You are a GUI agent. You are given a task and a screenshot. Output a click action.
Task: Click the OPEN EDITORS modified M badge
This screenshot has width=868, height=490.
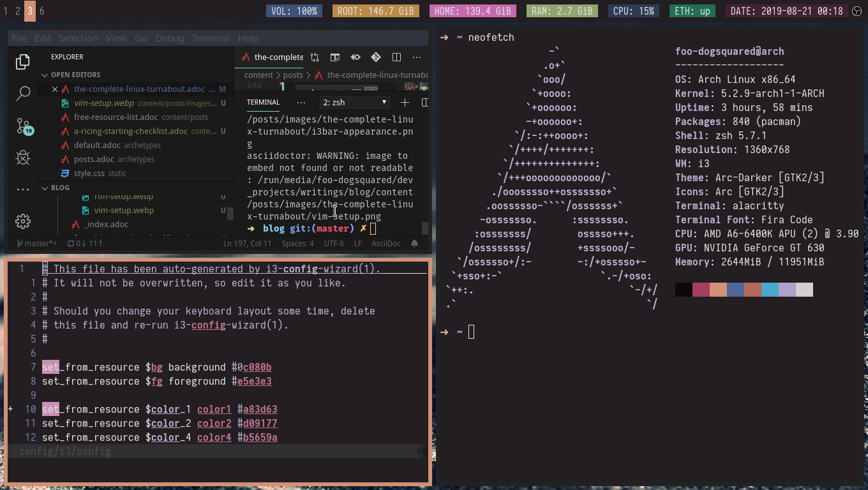tap(222, 89)
